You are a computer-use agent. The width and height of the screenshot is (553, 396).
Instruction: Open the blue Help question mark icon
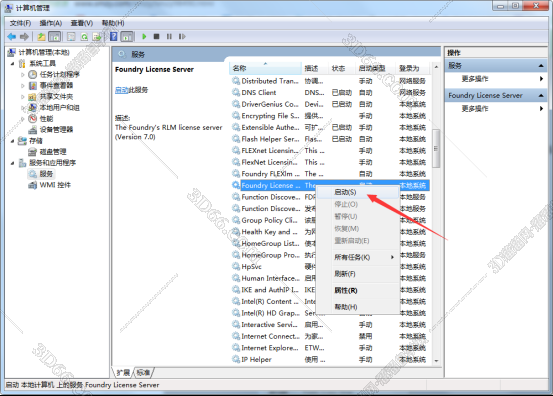(x=114, y=36)
